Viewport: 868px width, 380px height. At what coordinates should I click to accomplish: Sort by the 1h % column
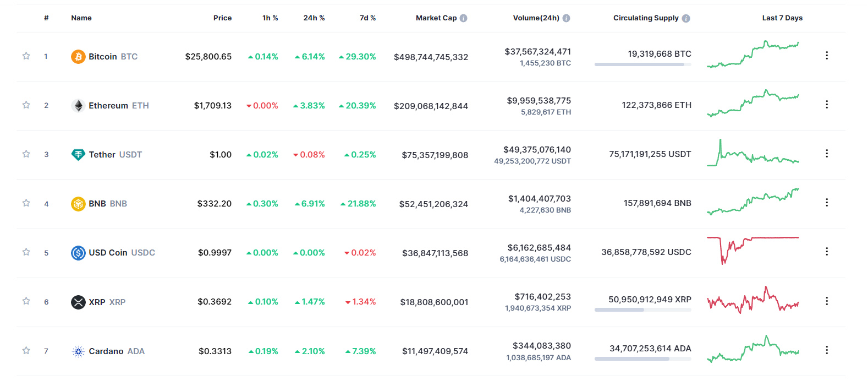coord(270,18)
